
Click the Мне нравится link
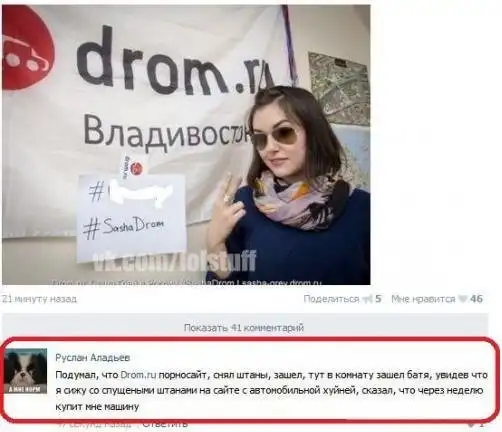pyautogui.click(x=423, y=299)
